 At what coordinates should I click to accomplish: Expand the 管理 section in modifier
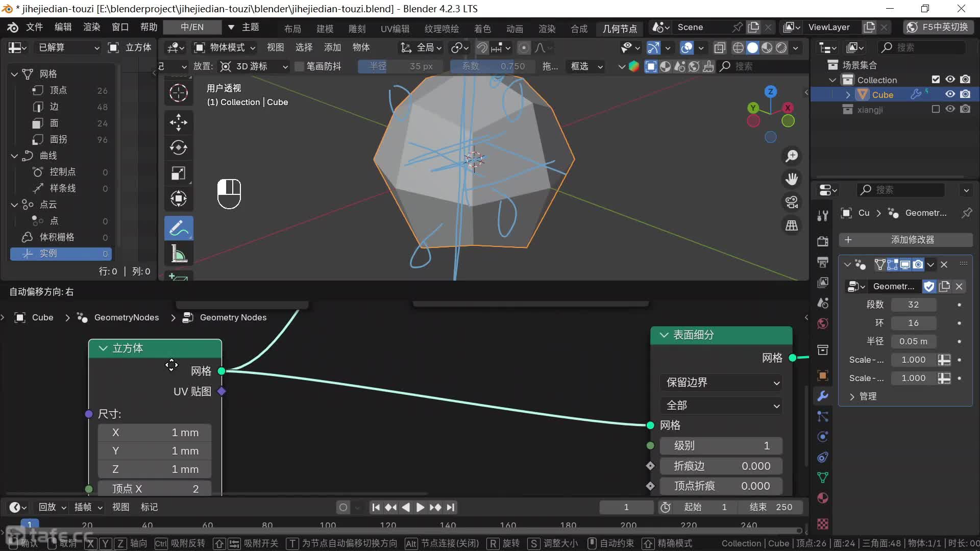pos(863,396)
